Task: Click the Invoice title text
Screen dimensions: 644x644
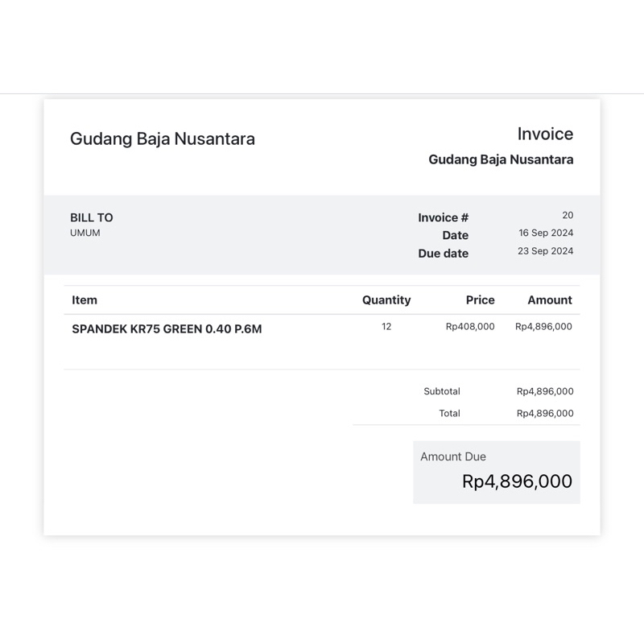Action: click(545, 134)
